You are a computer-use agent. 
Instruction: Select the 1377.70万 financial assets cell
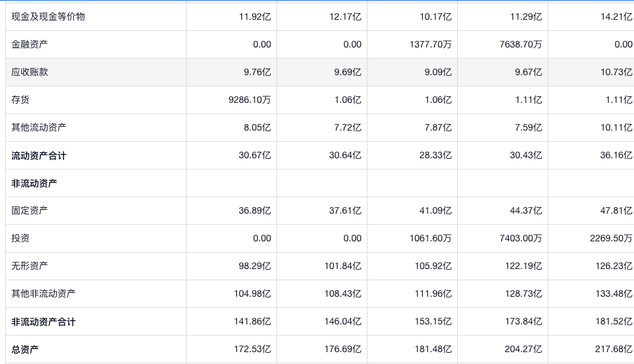430,44
